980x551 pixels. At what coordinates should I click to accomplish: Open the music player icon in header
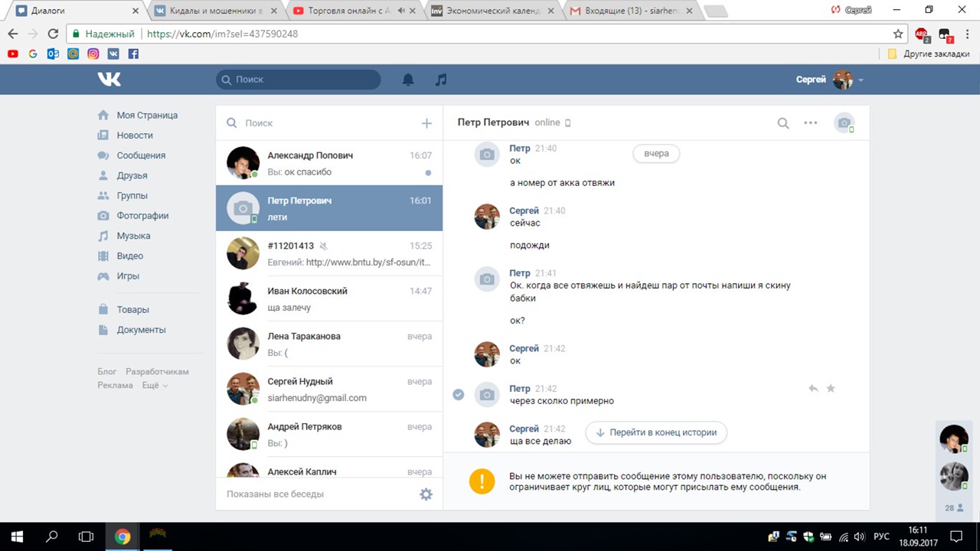tap(441, 80)
